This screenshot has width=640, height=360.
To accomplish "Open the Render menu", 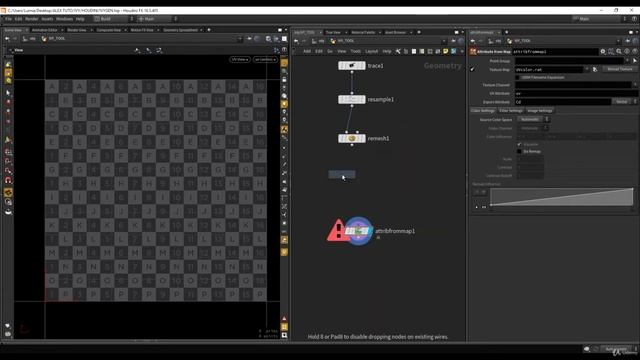I will [x=32, y=19].
